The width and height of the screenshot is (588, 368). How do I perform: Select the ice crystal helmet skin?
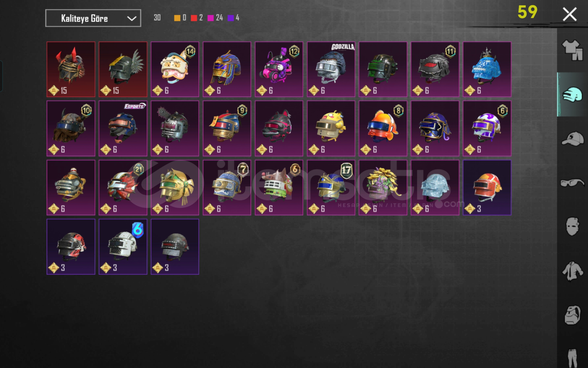click(435, 187)
